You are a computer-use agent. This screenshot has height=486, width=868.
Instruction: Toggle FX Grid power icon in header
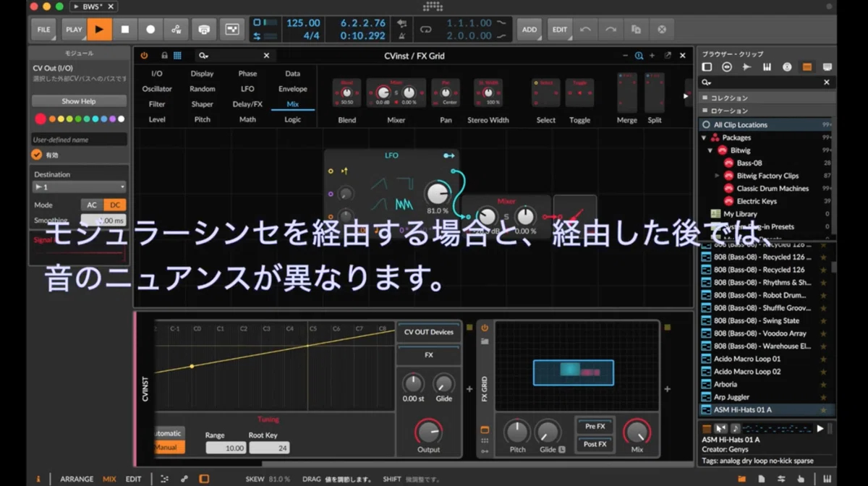click(x=144, y=56)
